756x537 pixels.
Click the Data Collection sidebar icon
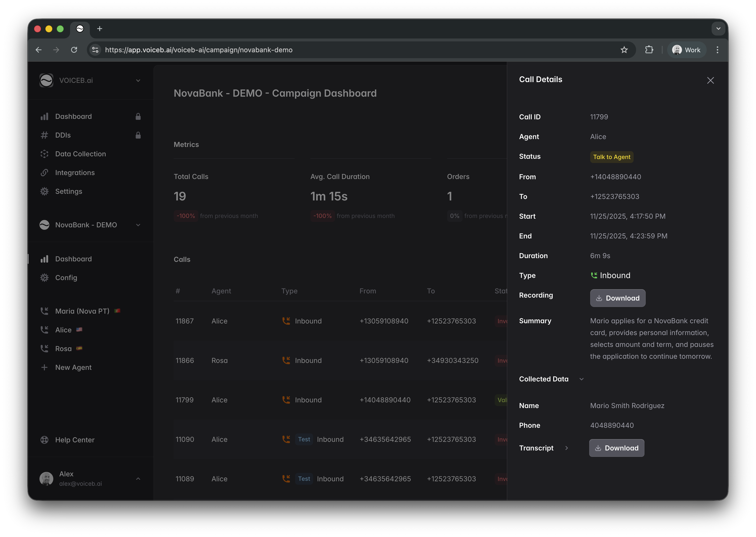(x=44, y=154)
